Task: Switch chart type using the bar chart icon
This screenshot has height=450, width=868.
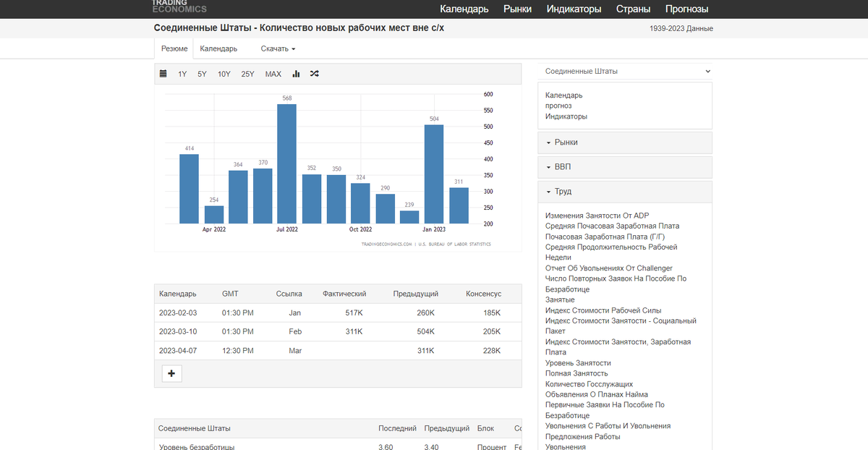Action: click(x=296, y=74)
